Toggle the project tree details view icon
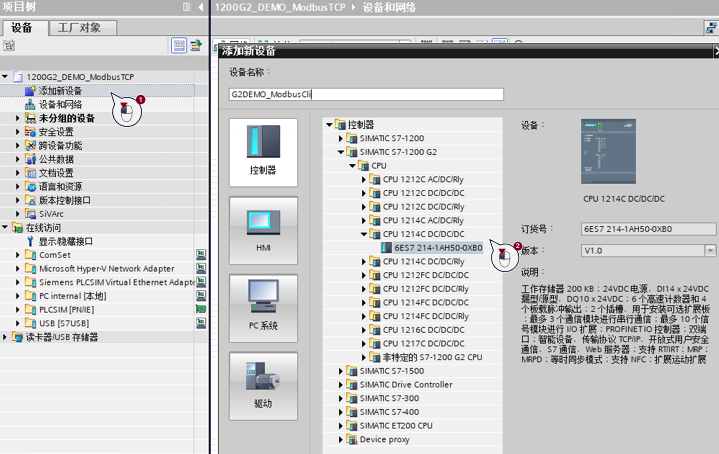Image resolution: width=719 pixels, height=454 pixels. point(179,46)
